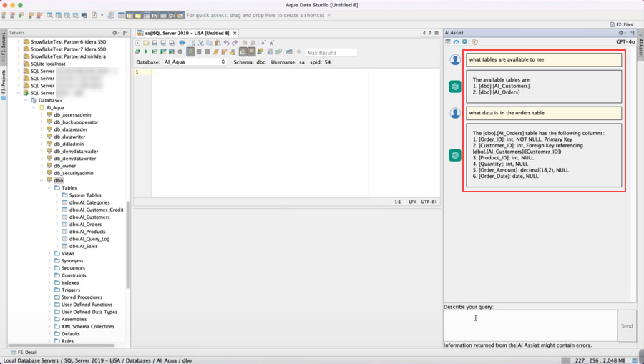Toggle the second highlighted results pane button
The image size is (644, 364).
[x=251, y=52]
